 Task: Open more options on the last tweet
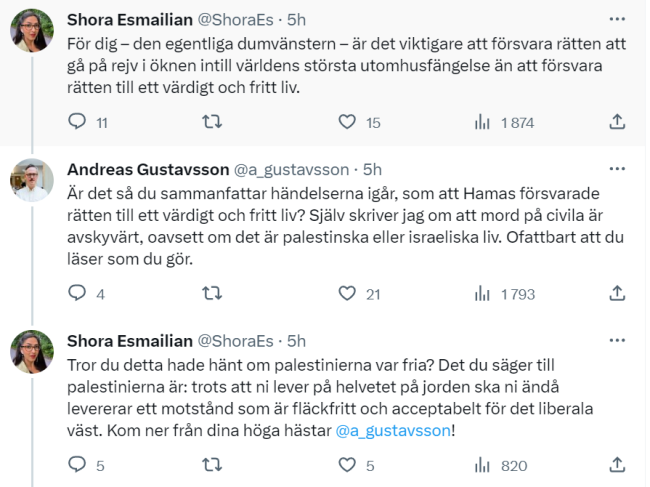click(617, 341)
